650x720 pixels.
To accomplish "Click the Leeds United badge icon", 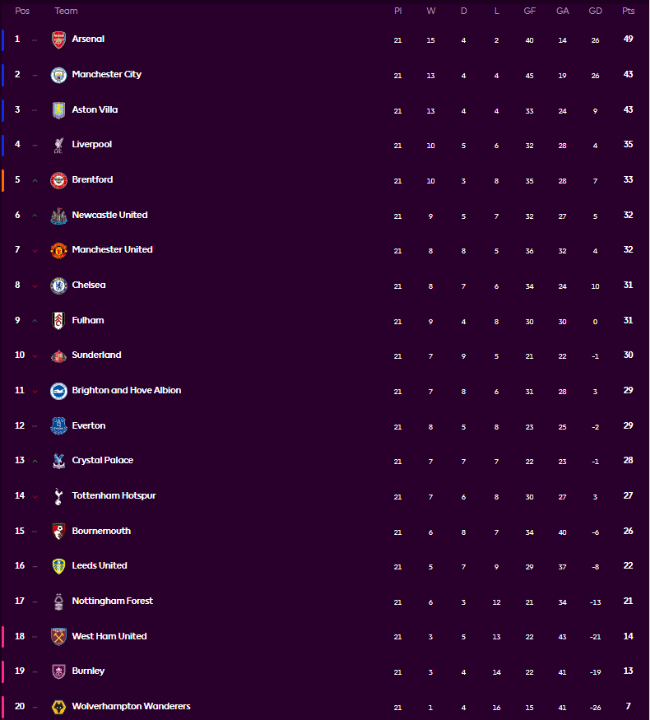I will 58,566.
